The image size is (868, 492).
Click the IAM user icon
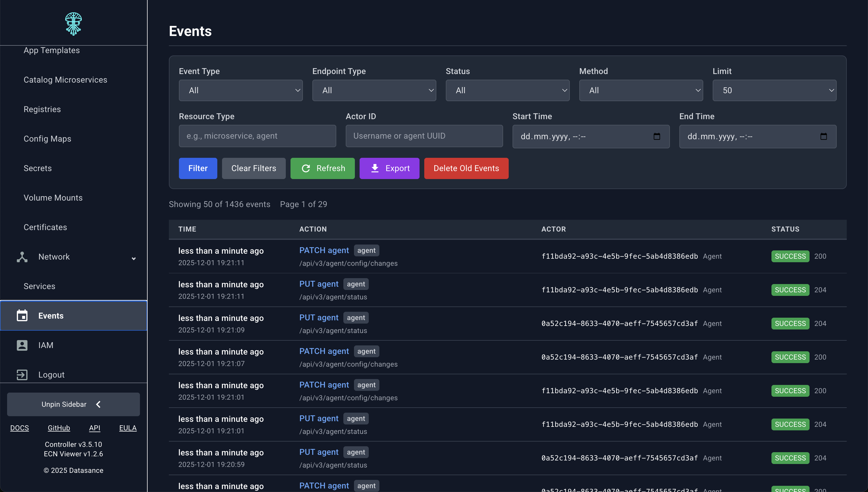pyautogui.click(x=22, y=345)
